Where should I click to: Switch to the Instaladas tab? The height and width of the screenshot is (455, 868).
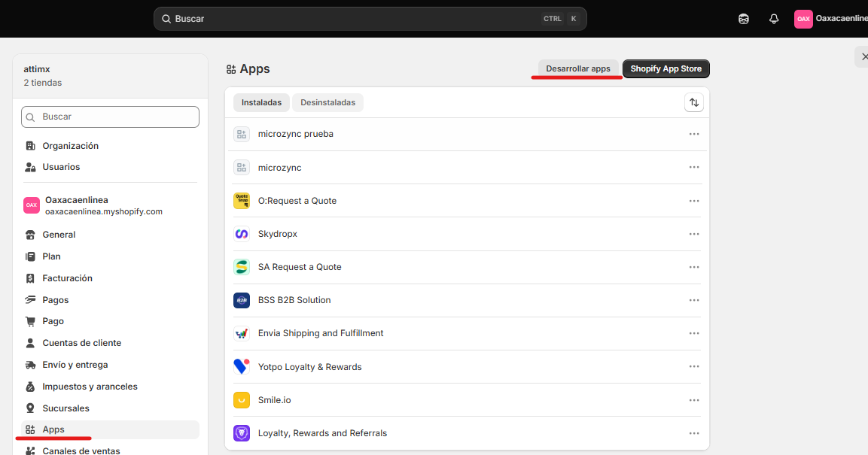coord(261,102)
